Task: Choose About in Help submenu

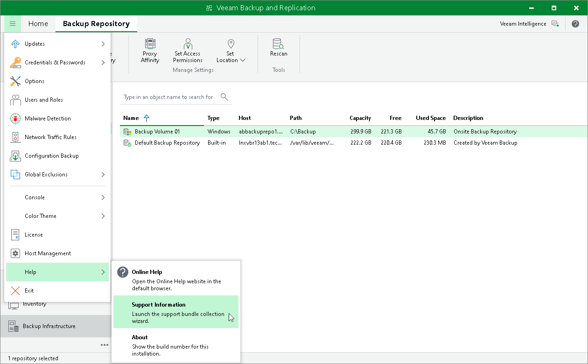Action: tap(176, 344)
